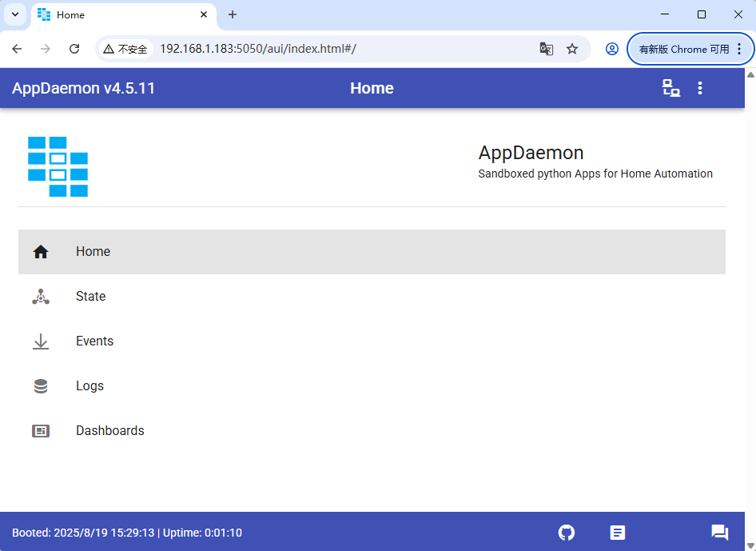Screen dimensions: 756x551
Task: Click the Dashboards text link
Action: pyautogui.click(x=109, y=430)
